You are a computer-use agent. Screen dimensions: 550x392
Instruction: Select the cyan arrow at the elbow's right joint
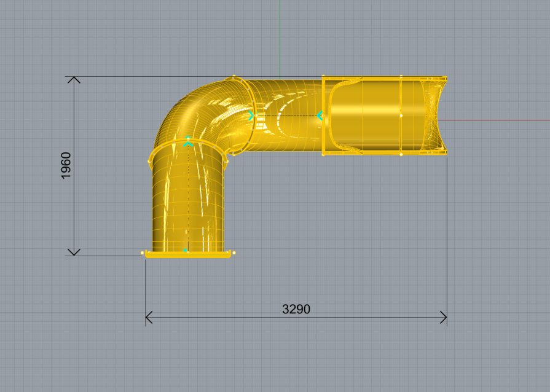click(251, 115)
